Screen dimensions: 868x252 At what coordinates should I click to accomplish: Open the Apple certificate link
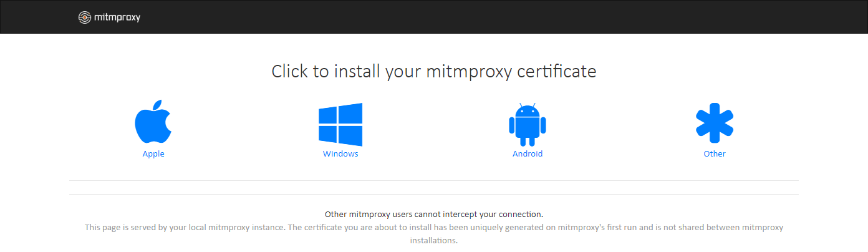[153, 153]
